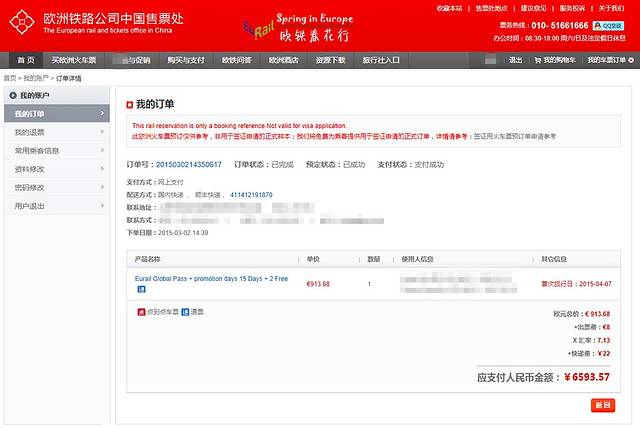The height and width of the screenshot is (428, 640).
Task: Click the red 返回 button
Action: pos(602,405)
